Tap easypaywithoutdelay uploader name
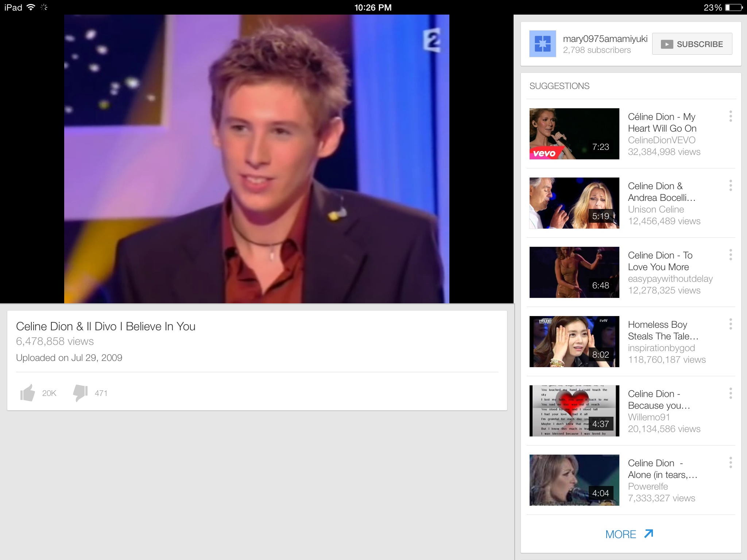Image resolution: width=747 pixels, height=560 pixels. click(670, 279)
